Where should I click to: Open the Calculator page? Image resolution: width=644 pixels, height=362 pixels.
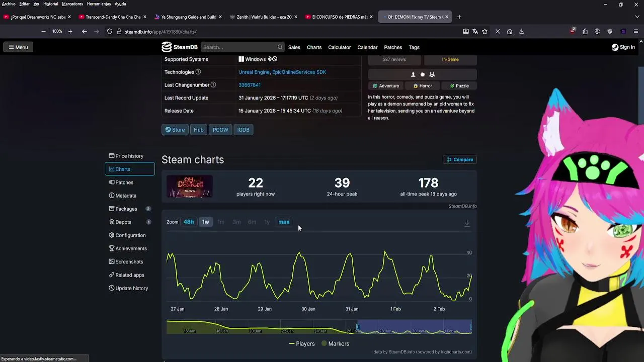[339, 47]
